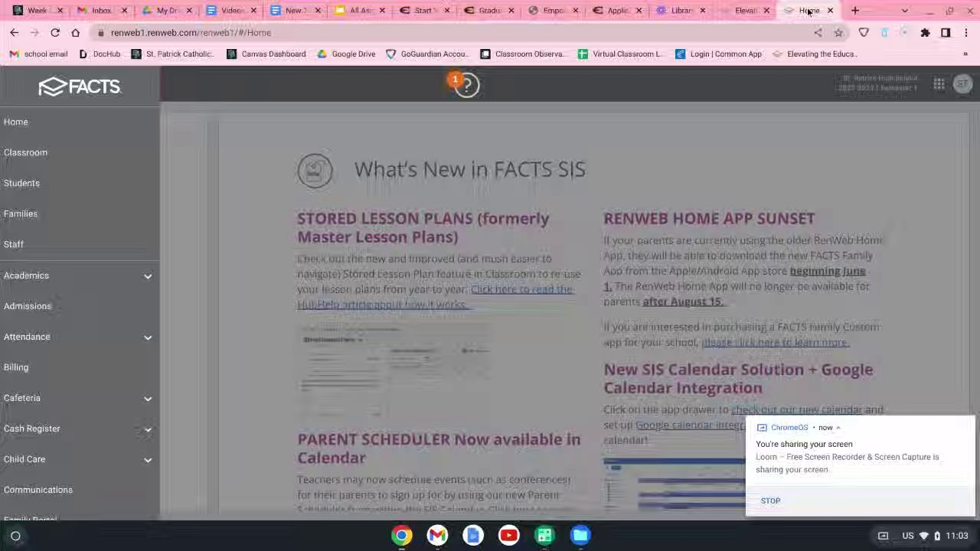Open the Stored Lesson Plans screenshot thumbnail
This screenshot has height=551, width=980.
click(395, 369)
